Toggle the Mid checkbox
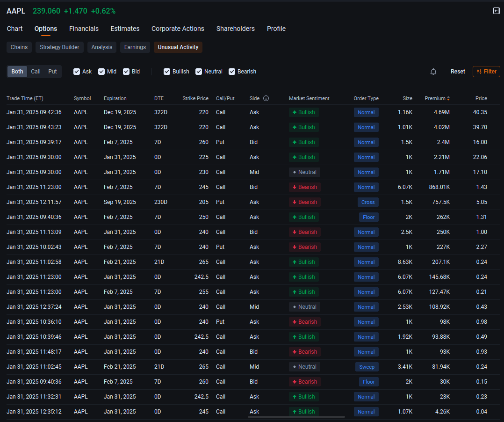This screenshot has height=422, width=504. click(x=101, y=72)
